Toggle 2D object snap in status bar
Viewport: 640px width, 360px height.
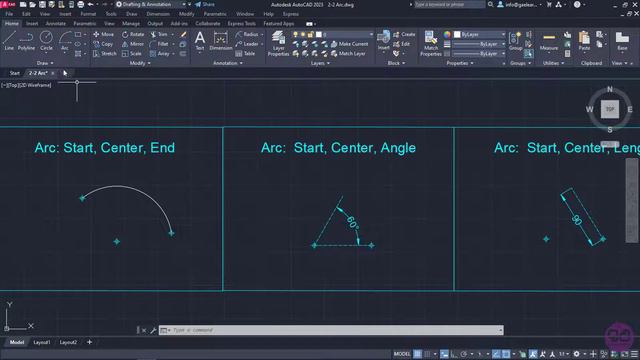tap(506, 354)
